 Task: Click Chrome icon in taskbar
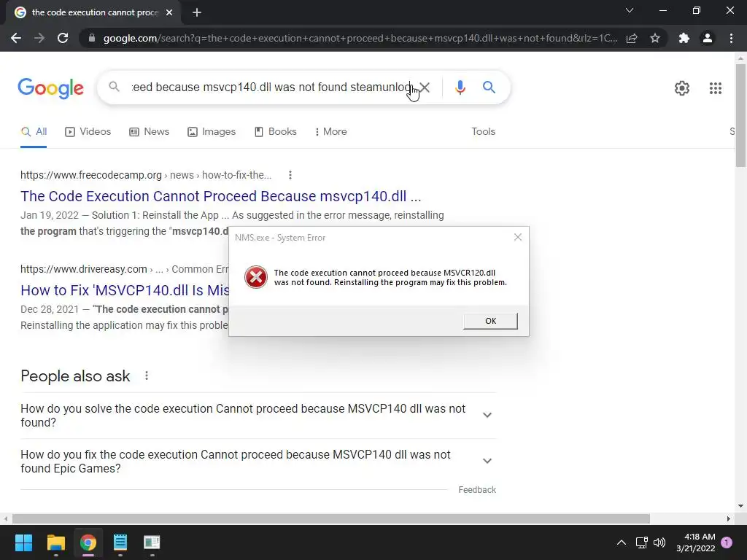tap(88, 542)
